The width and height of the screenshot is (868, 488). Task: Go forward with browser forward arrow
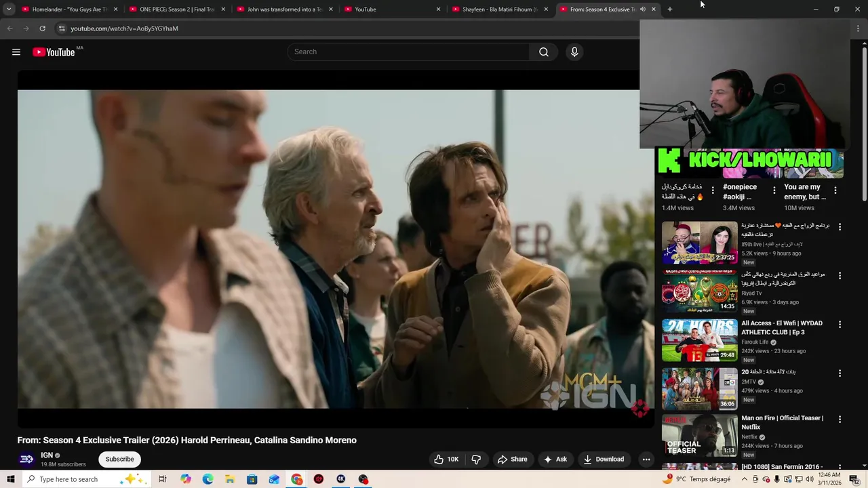pyautogui.click(x=26, y=28)
